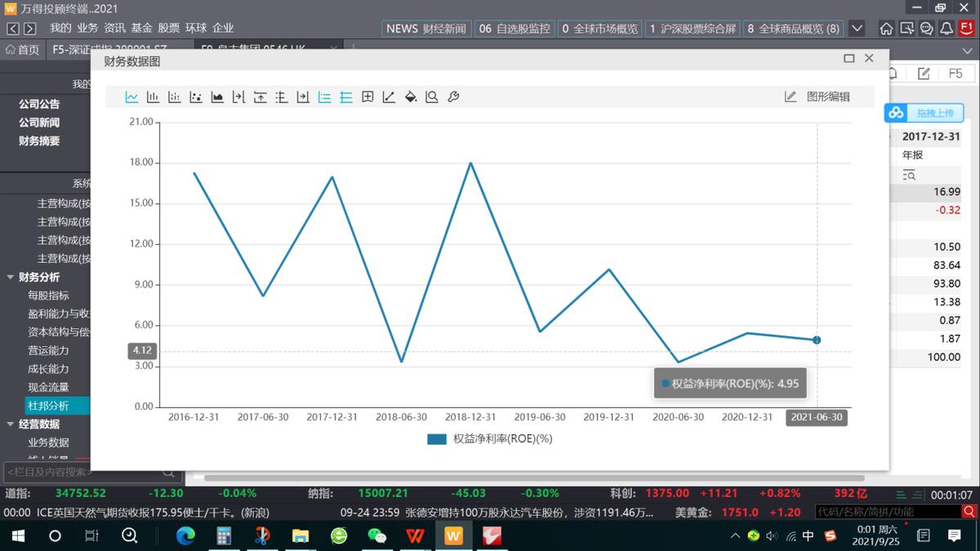Open 图形编辑 chart editor
Image resolution: width=980 pixels, height=551 pixels.
[817, 96]
